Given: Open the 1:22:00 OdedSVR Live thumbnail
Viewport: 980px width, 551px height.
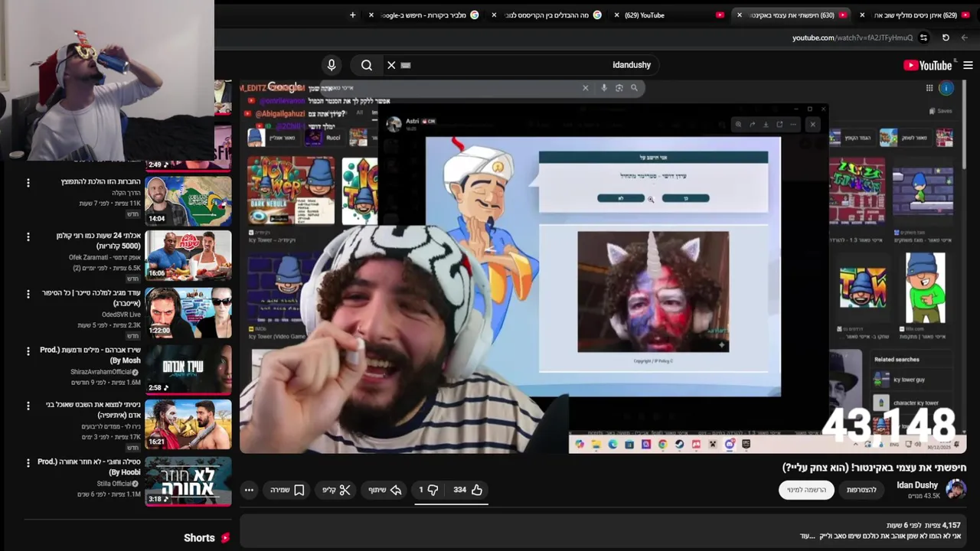Looking at the screenshot, I should coord(188,313).
